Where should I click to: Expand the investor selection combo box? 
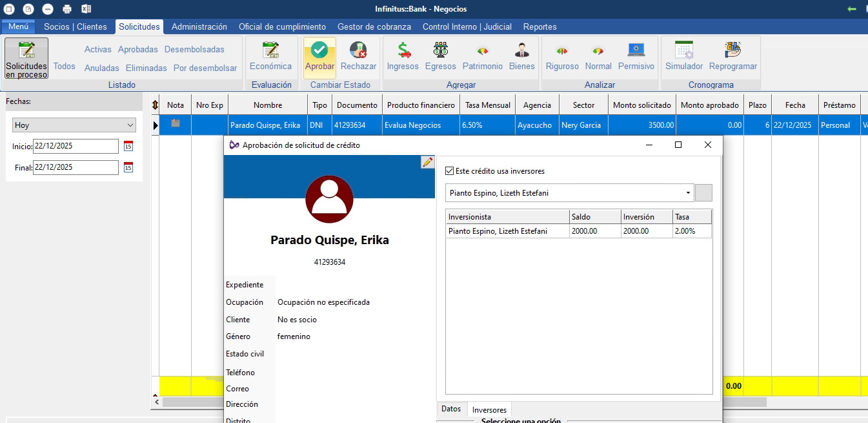tap(688, 193)
